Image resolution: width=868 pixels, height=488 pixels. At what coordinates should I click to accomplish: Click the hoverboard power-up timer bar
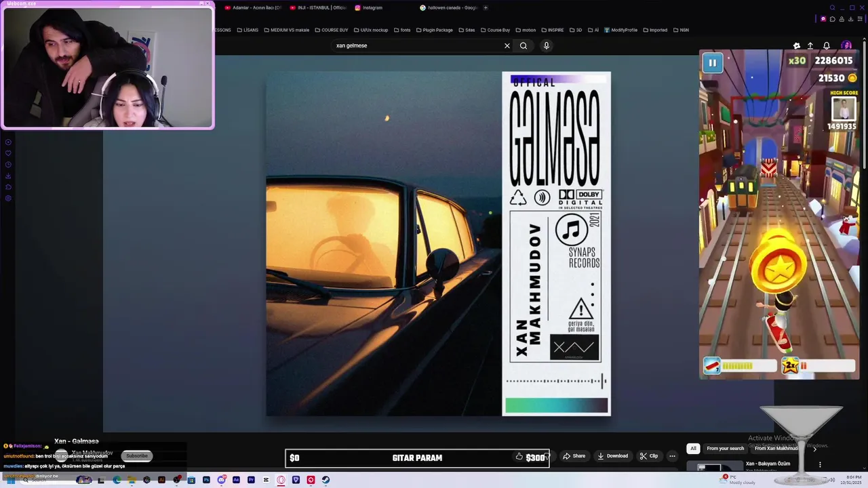click(740, 366)
